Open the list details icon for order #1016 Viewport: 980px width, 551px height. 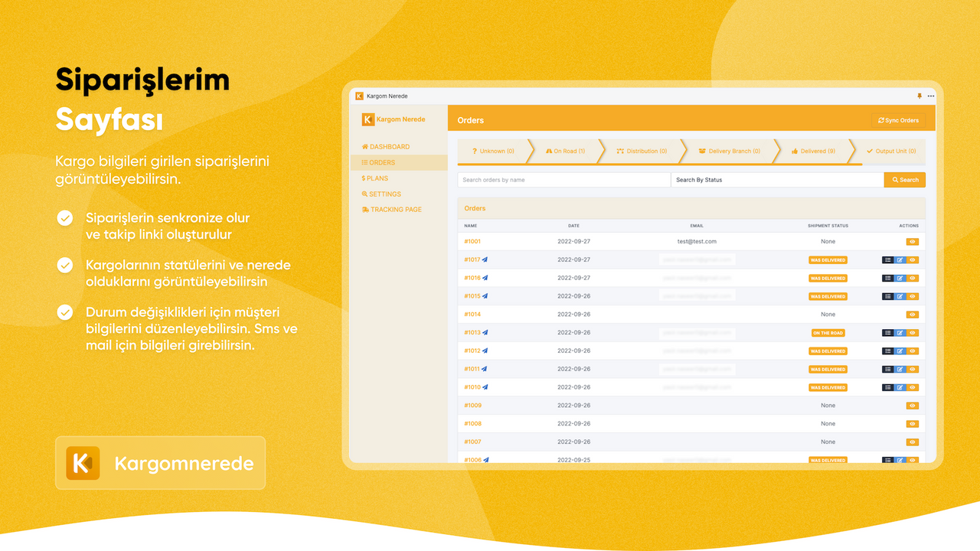click(x=888, y=278)
